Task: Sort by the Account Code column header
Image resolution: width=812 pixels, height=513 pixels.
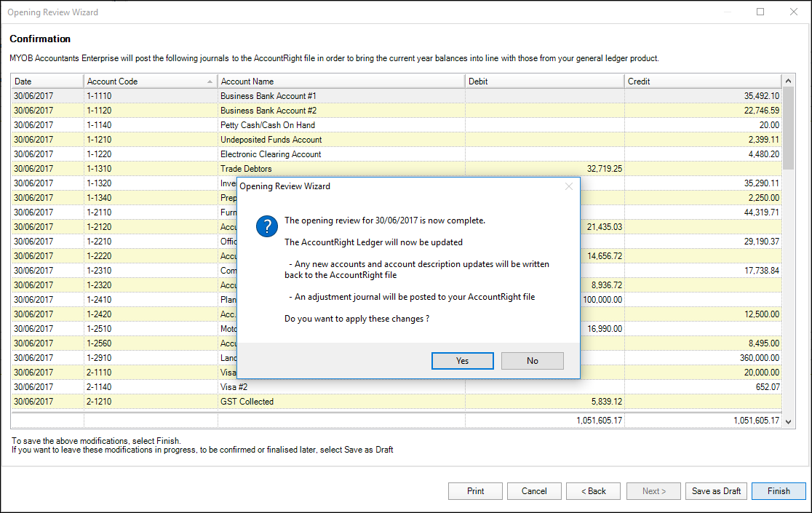Action: tap(150, 81)
